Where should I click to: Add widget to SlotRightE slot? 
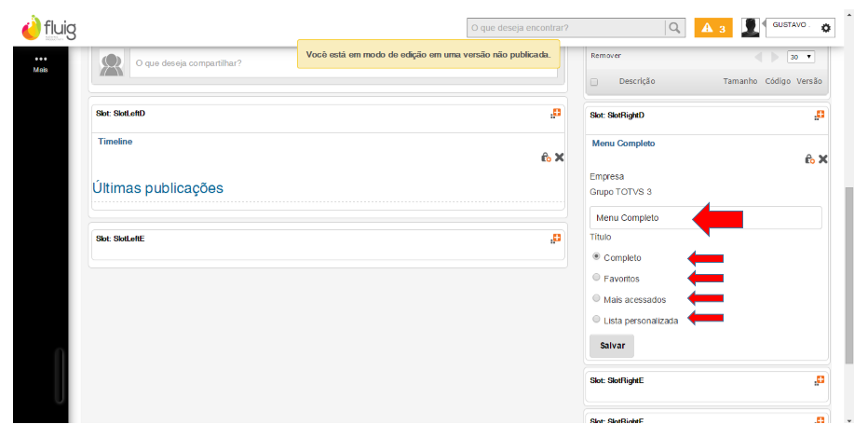tap(820, 380)
